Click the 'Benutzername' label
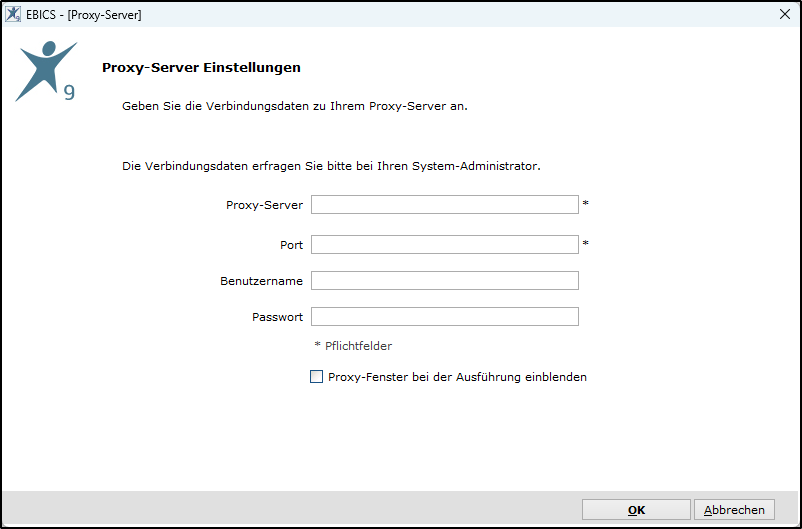This screenshot has width=802, height=529. (261, 281)
